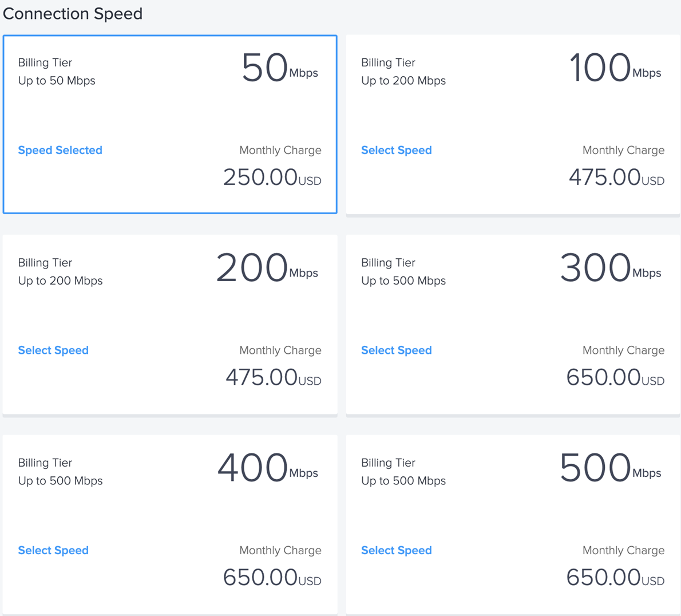Click the Speed Selected link on 50 Mbps card
The height and width of the screenshot is (616, 681).
[60, 151]
